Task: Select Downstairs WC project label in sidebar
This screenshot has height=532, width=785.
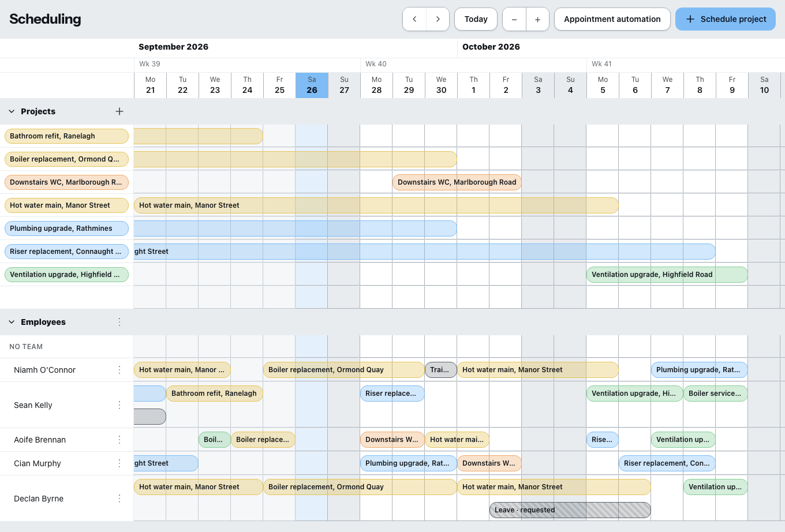Action: 66,182
